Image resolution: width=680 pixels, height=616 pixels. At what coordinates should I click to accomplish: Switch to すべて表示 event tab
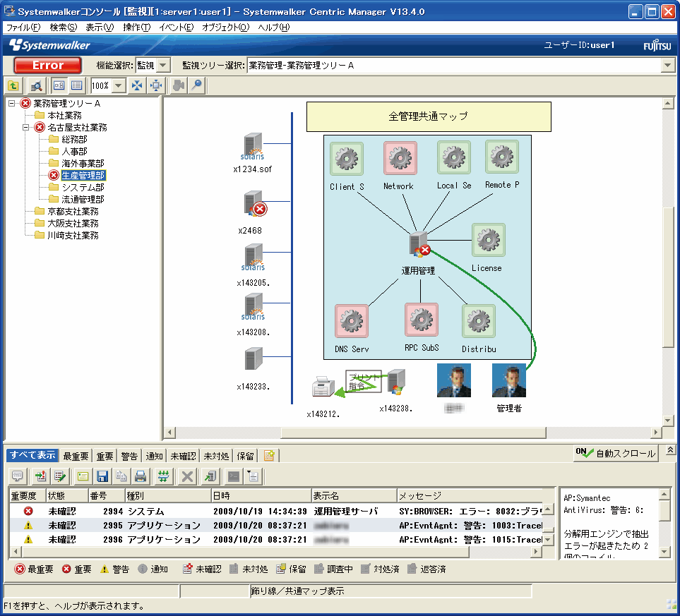pyautogui.click(x=32, y=455)
